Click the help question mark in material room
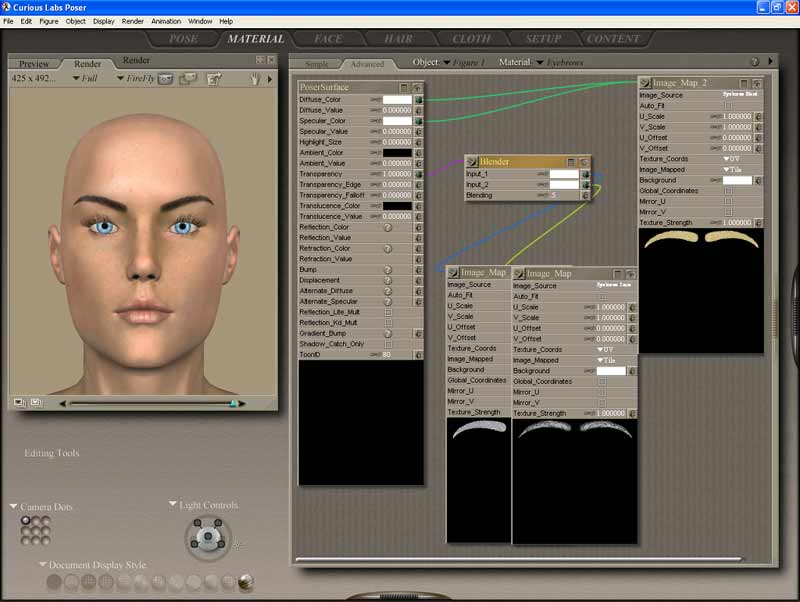This screenshot has width=800, height=602. [755, 62]
